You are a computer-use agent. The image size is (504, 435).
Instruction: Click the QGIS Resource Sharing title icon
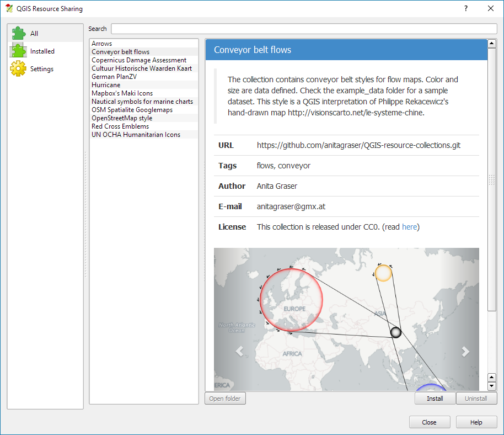(x=9, y=8)
